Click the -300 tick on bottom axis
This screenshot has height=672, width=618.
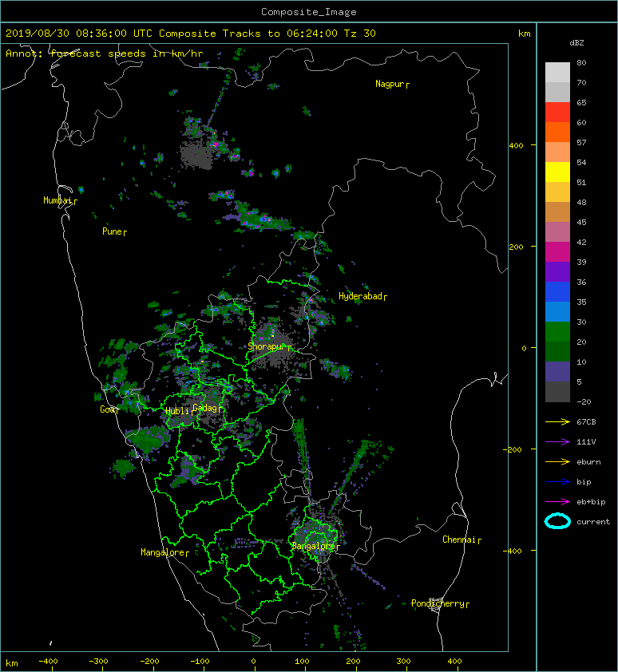click(x=98, y=662)
